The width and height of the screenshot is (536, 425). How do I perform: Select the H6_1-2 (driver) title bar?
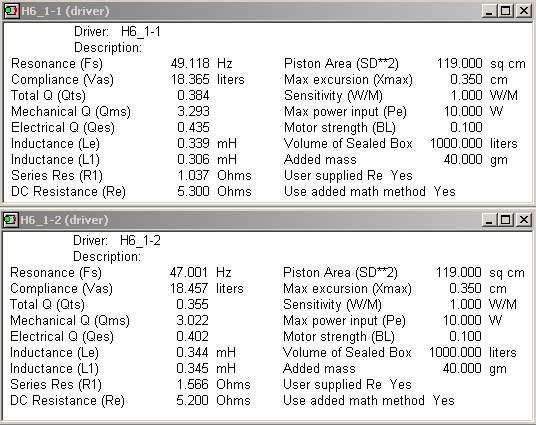point(251,220)
